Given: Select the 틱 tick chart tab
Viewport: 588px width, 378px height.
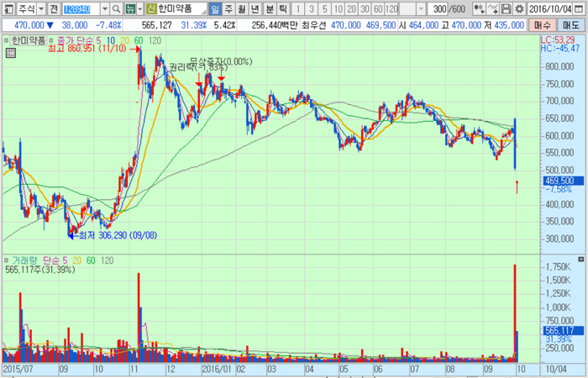Looking at the screenshot, I should click(283, 8).
